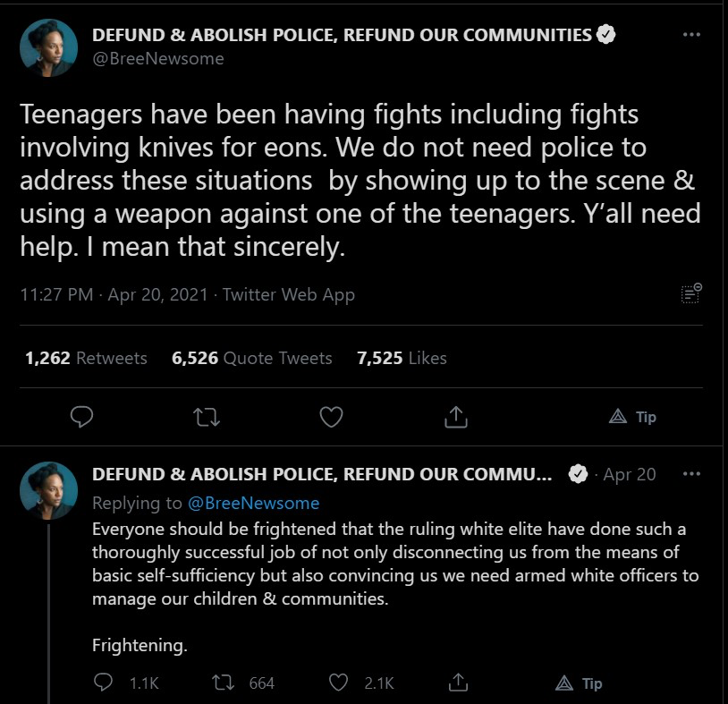View the 1,262 Retweets list

pyautogui.click(x=86, y=358)
